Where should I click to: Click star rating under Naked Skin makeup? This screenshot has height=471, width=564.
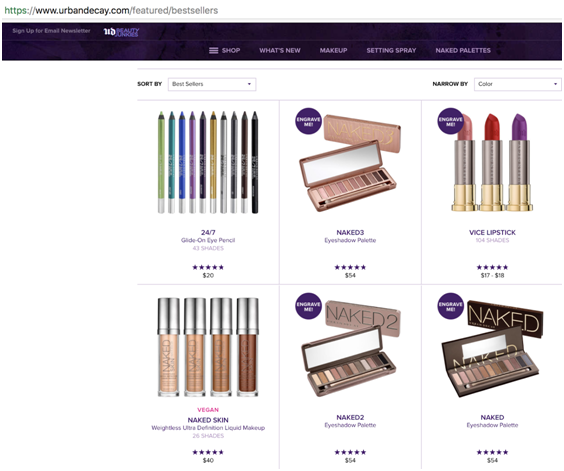pyautogui.click(x=208, y=452)
